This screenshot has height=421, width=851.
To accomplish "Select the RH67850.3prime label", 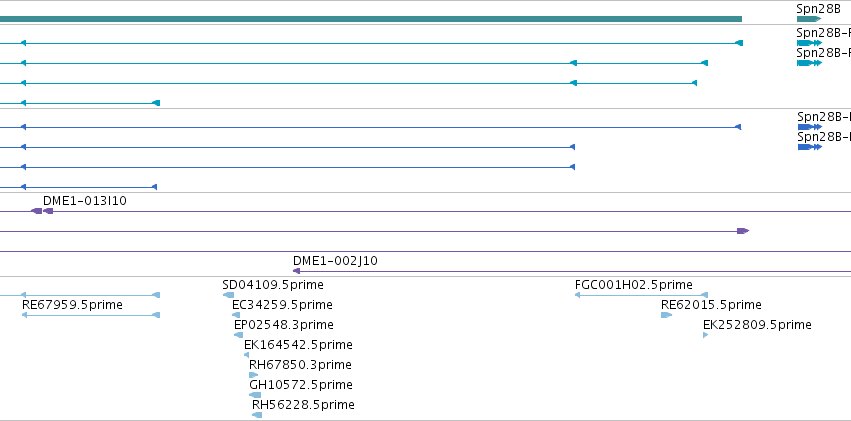I will (300, 365).
